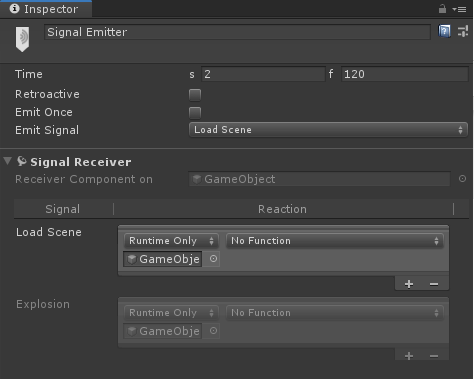Image resolution: width=474 pixels, height=379 pixels.
Task: Select the Inspector tab
Action: click(x=46, y=9)
